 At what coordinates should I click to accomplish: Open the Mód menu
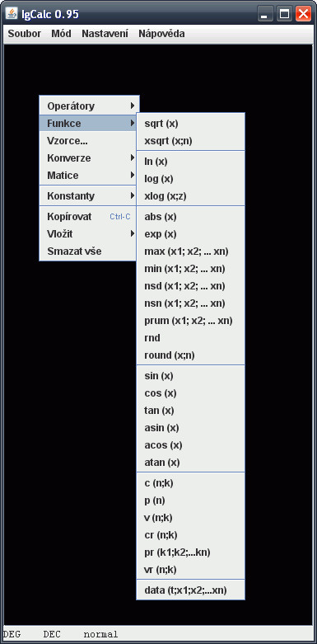tap(61, 34)
